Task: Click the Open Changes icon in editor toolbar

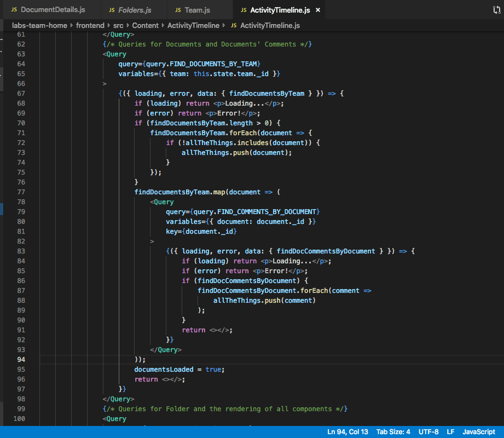Action: 496,10
